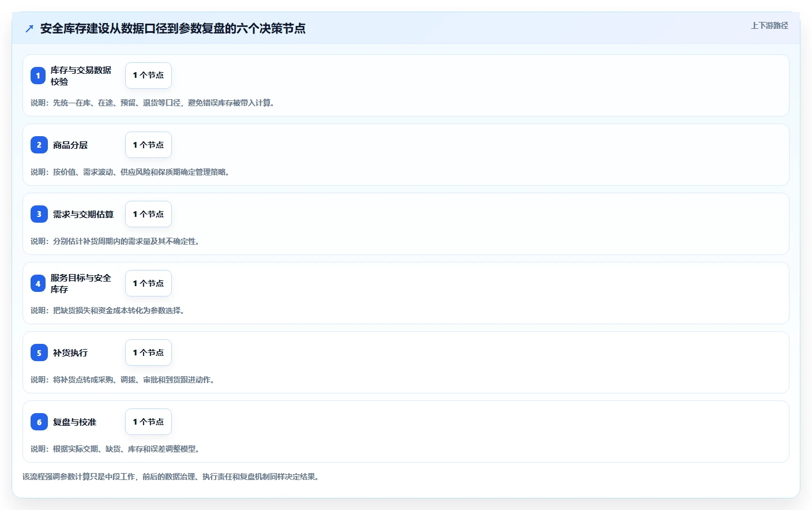Image resolution: width=812 pixels, height=510 pixels.
Task: Click description 根据实际交期、缺货、库存和误差调整模型
Action: coord(115,449)
